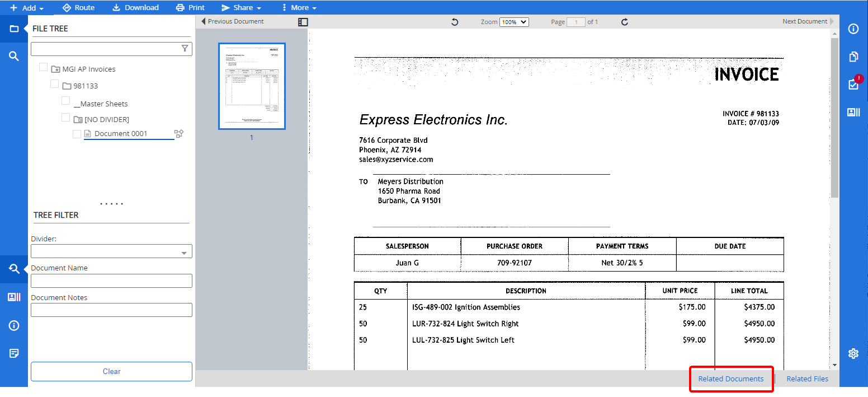868x397 pixels.
Task: Open the More menu
Action: (x=299, y=8)
